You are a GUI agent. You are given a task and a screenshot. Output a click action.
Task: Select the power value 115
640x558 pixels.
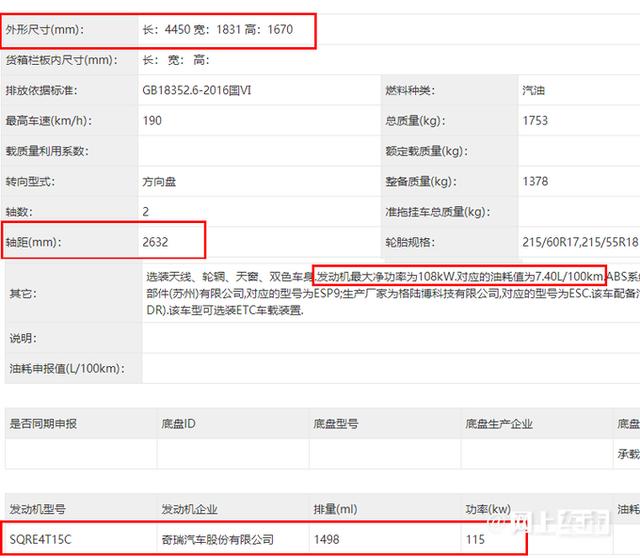tap(476, 540)
